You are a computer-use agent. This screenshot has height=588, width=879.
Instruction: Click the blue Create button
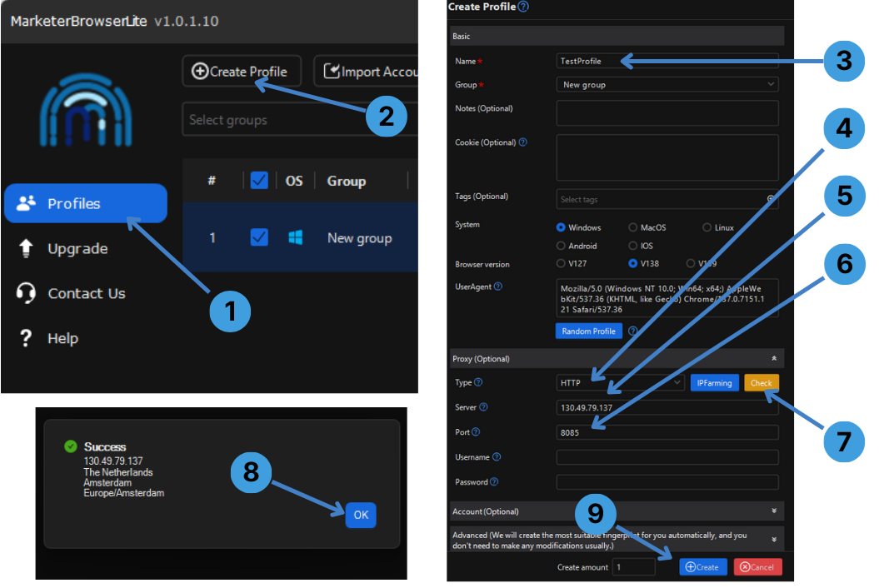pyautogui.click(x=703, y=567)
